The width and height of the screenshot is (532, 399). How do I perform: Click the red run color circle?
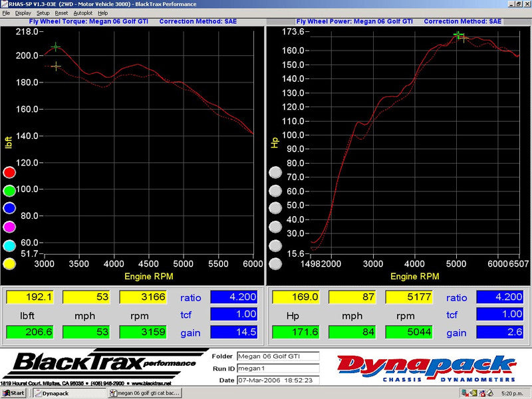[x=9, y=173]
